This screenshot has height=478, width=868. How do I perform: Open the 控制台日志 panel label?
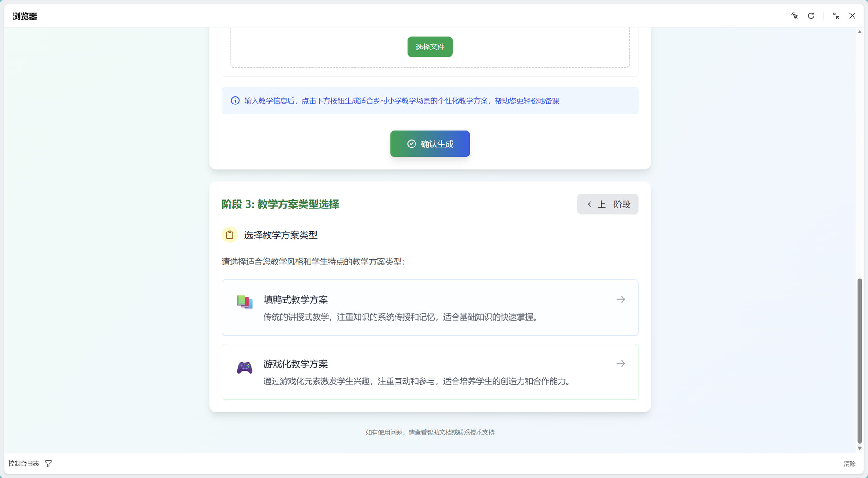click(24, 464)
